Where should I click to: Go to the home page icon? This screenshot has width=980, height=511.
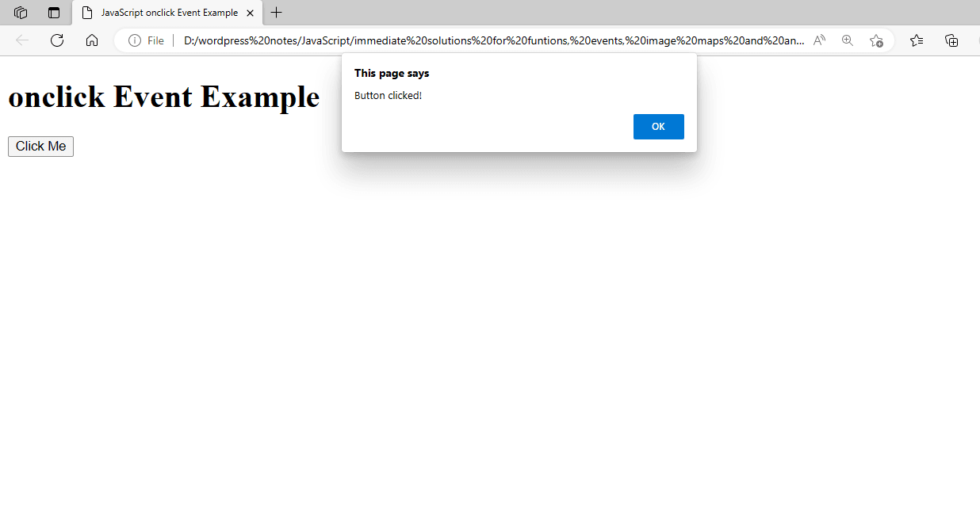click(x=92, y=40)
